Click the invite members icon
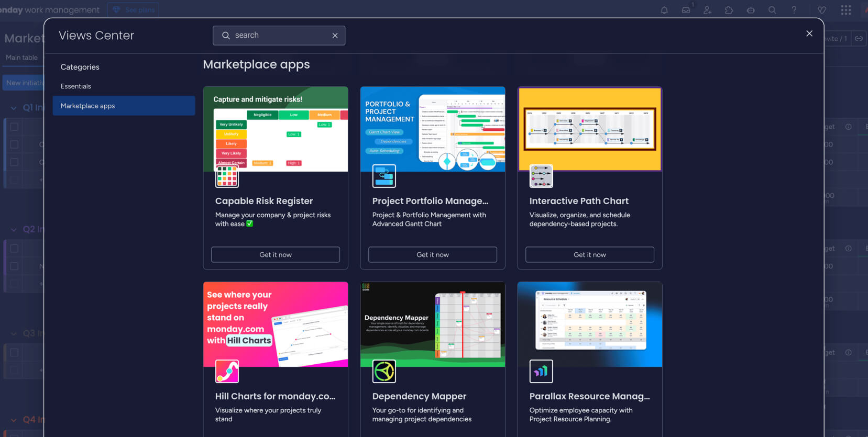The width and height of the screenshot is (868, 437). [x=707, y=10]
